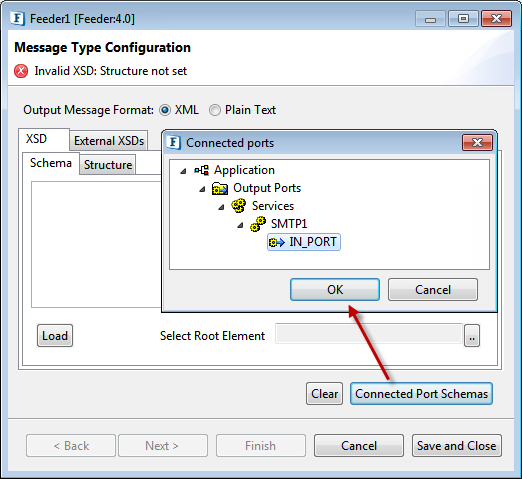Click the Application tree node icon
The image size is (522, 479).
click(202, 170)
